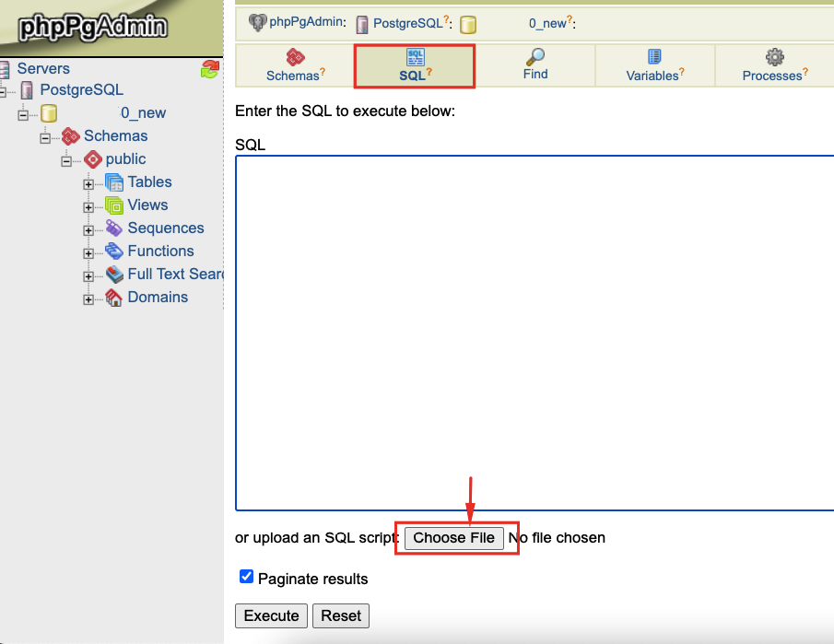Open Tables in the tree
The height and width of the screenshot is (644, 834).
click(x=150, y=181)
